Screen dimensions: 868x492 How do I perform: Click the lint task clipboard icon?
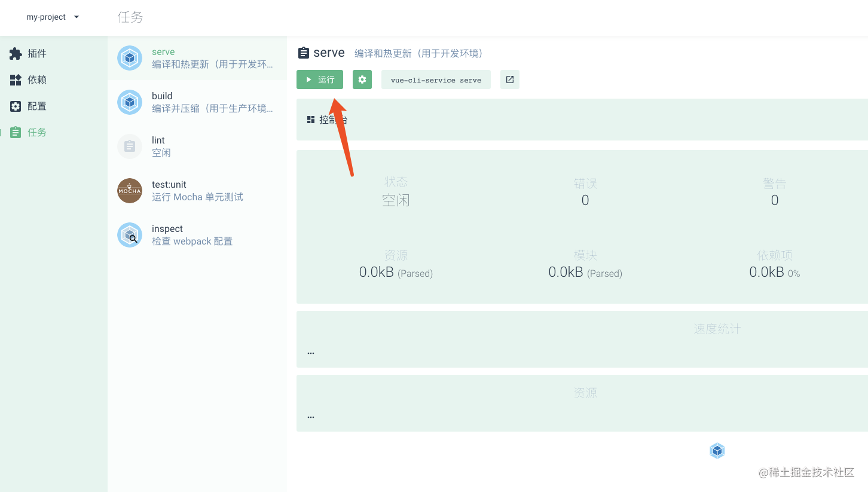(x=130, y=146)
